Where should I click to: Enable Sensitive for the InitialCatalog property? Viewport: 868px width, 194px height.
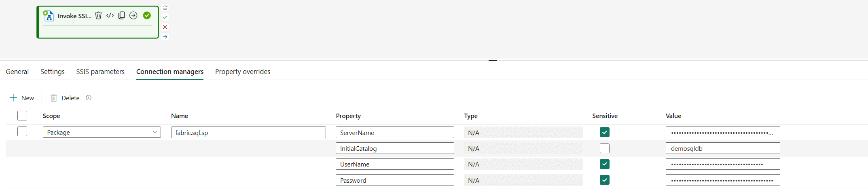point(605,148)
